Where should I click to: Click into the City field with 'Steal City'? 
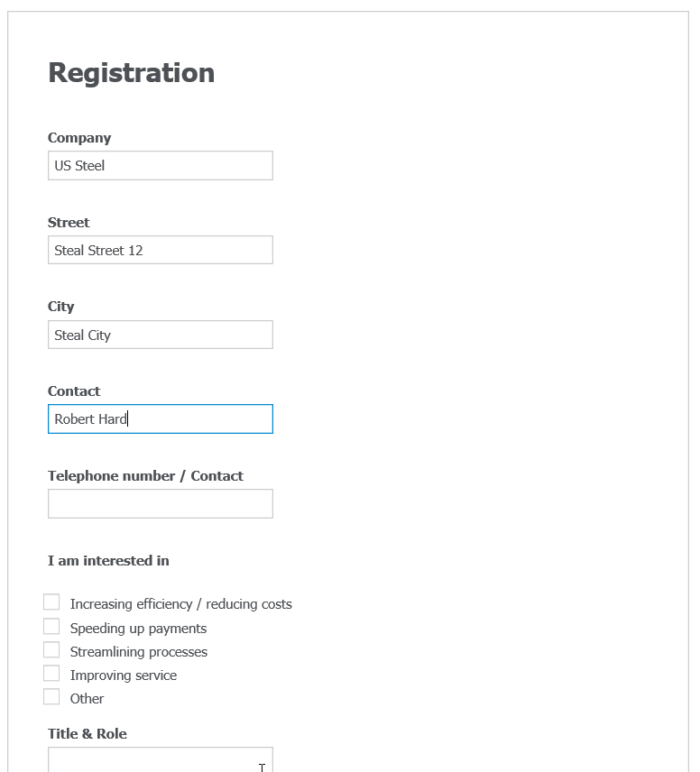point(160,335)
